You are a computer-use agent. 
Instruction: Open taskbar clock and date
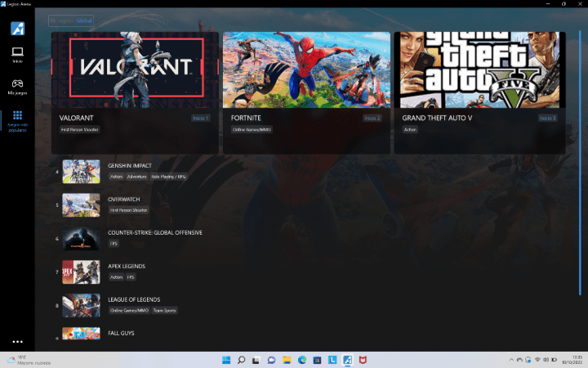[x=572, y=360]
